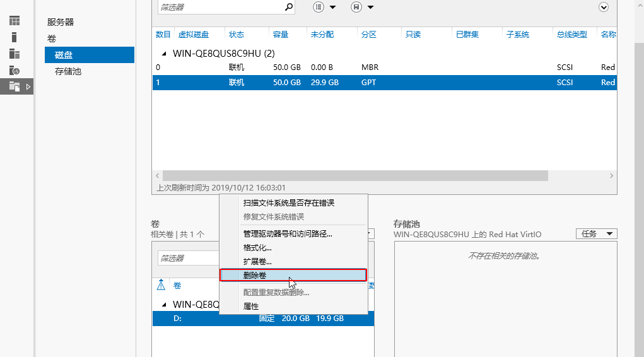Click the File and Storage Services icon

click(14, 86)
